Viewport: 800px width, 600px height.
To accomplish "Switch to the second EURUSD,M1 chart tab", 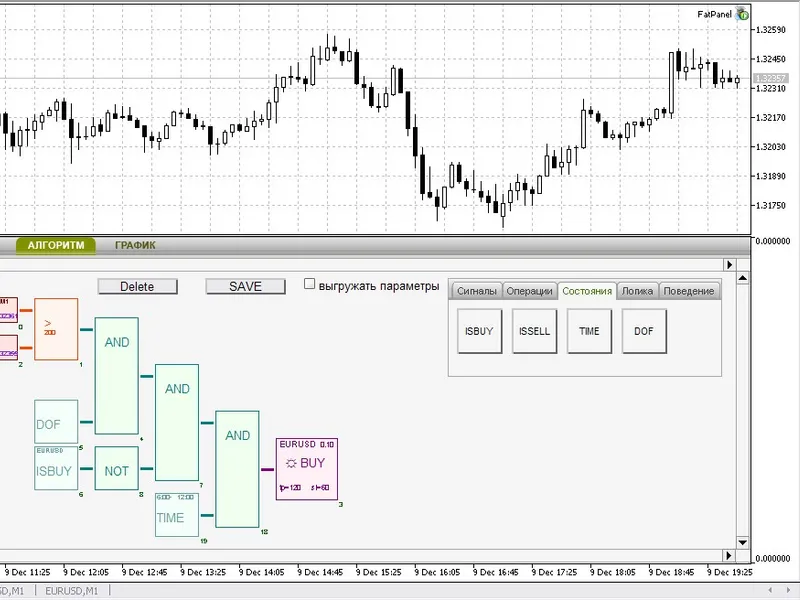I will 71,591.
